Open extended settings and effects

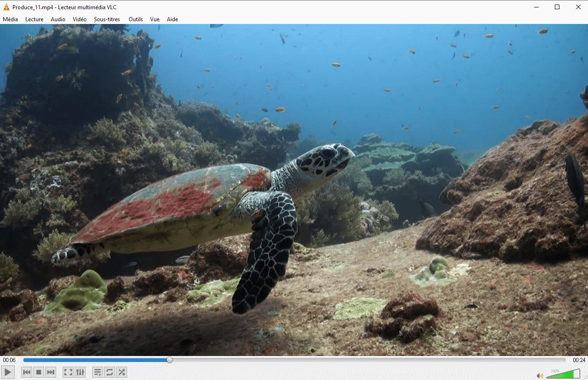pos(80,372)
